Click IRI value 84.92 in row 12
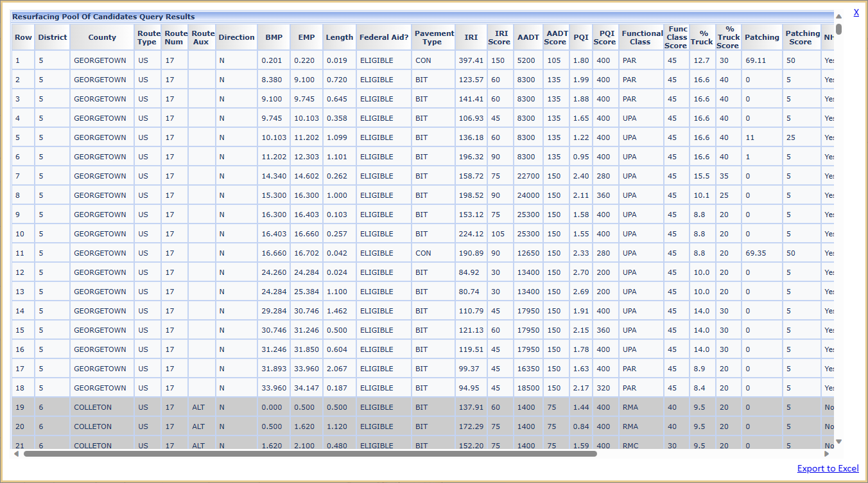 click(469, 272)
